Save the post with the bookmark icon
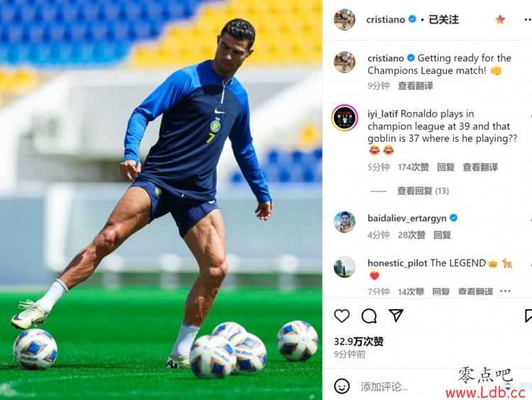532x400 pixels. pyautogui.click(x=528, y=316)
